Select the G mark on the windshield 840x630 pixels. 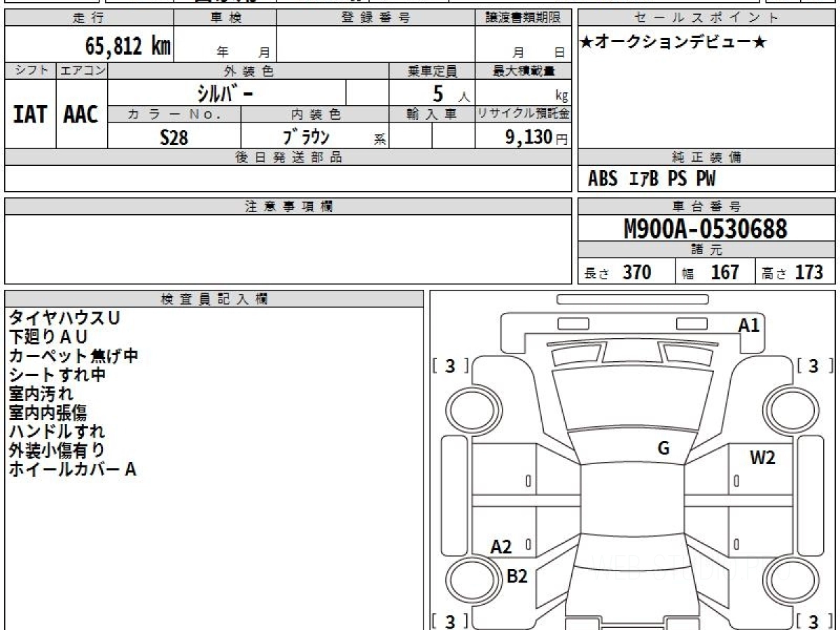point(664,449)
